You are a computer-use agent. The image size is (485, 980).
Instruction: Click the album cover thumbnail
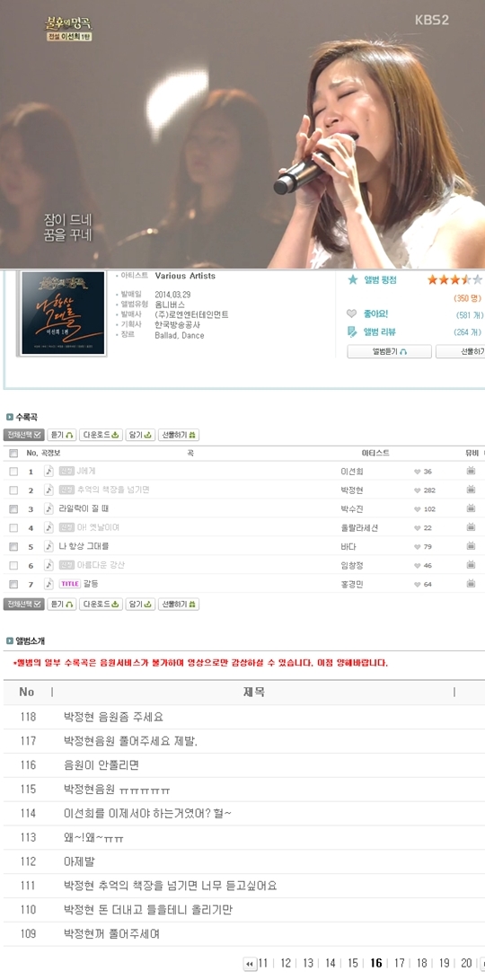(x=63, y=313)
